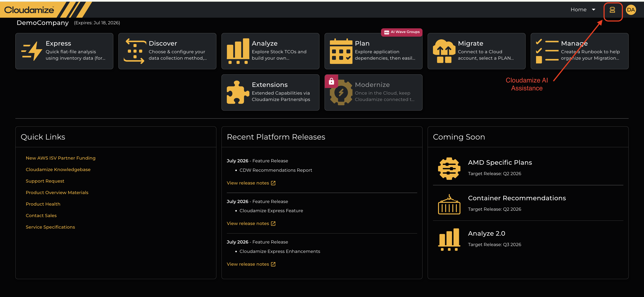Screen dimensions: 644x297
Task: Click the locked Modernize card
Action: pos(373,92)
